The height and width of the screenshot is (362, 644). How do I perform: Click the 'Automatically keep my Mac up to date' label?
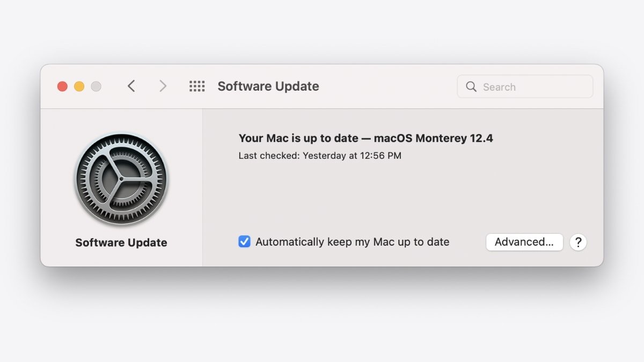pos(352,242)
